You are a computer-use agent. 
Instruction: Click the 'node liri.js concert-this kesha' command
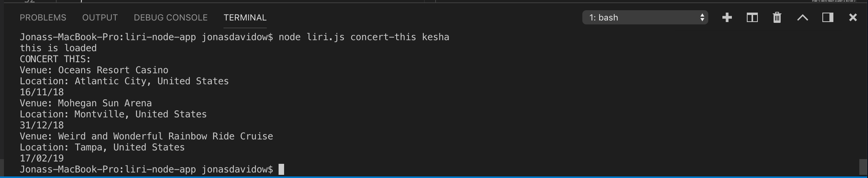coord(364,37)
